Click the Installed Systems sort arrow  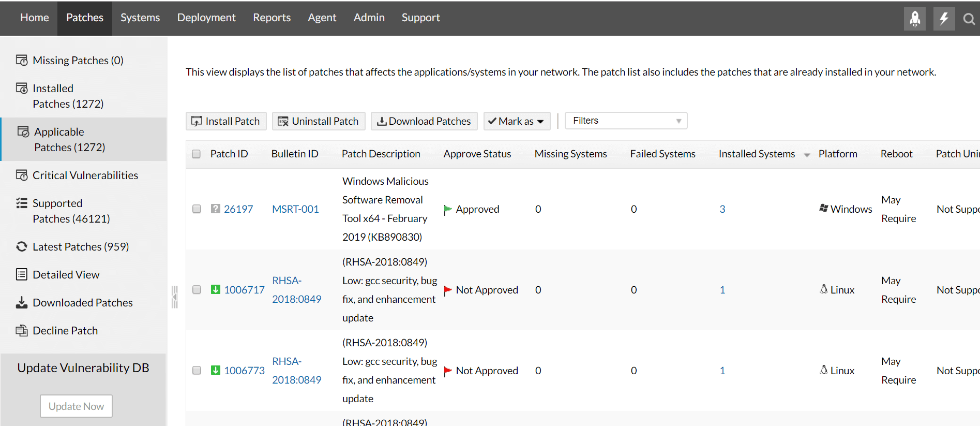tap(807, 155)
